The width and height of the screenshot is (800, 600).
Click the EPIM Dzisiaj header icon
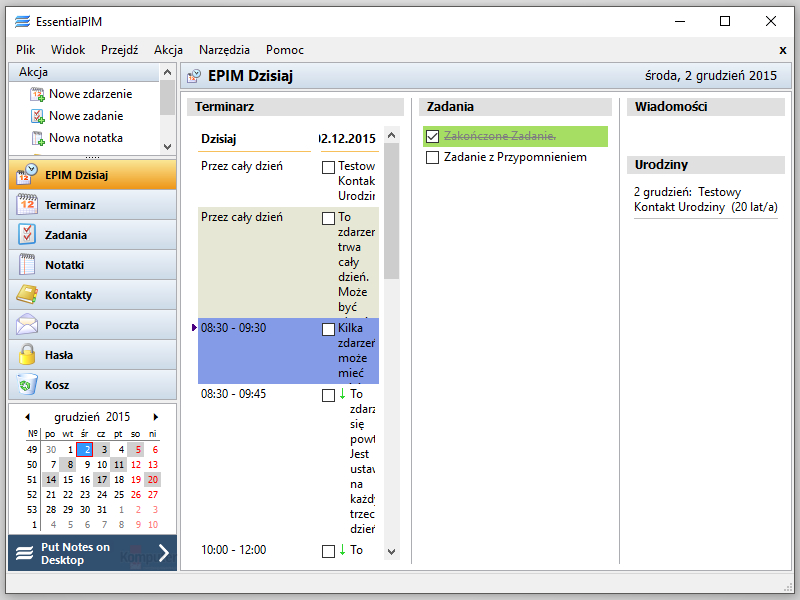[194, 76]
